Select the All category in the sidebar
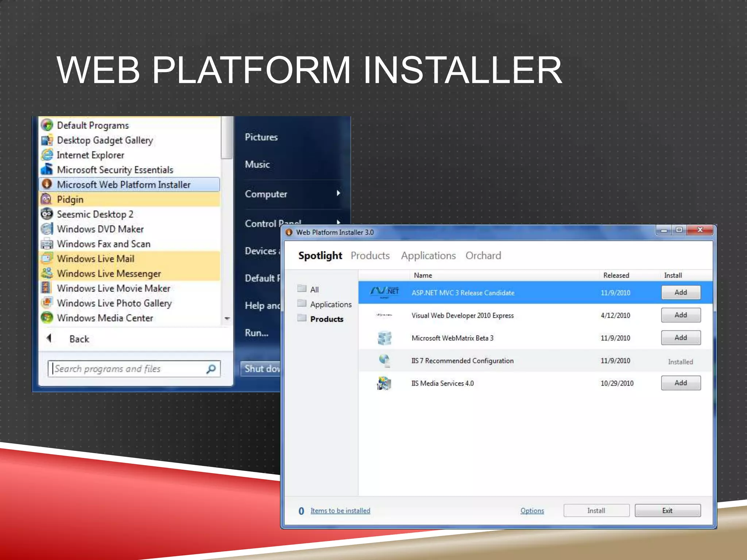The image size is (747, 560). (x=314, y=289)
